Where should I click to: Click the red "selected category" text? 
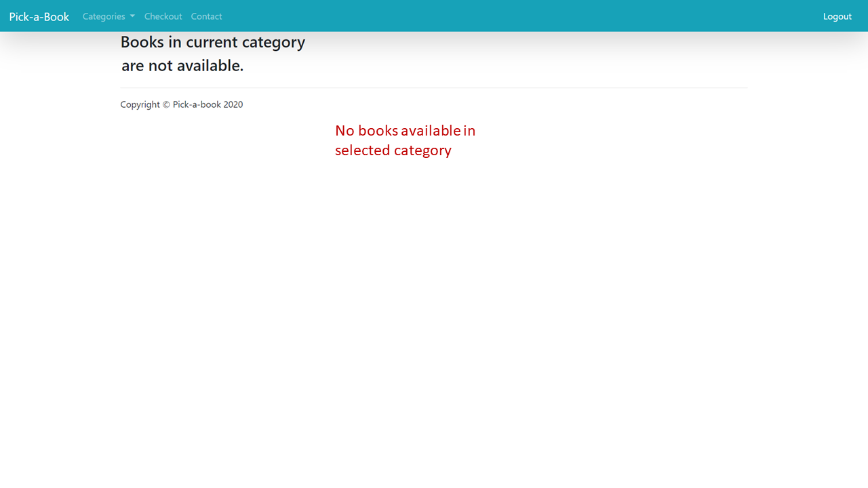coord(393,150)
